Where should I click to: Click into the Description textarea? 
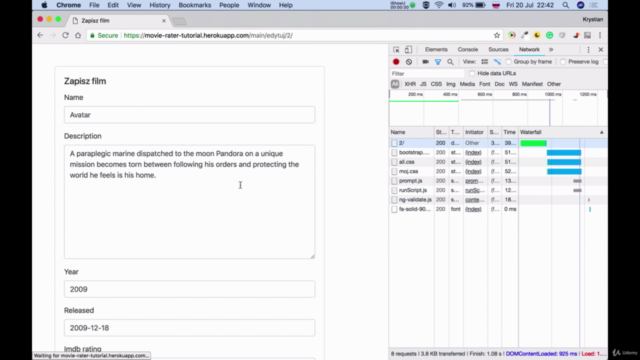click(x=189, y=202)
